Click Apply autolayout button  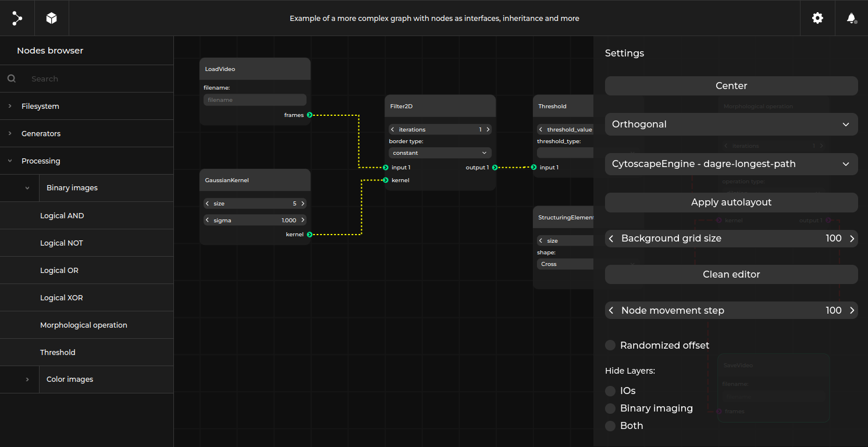point(731,203)
